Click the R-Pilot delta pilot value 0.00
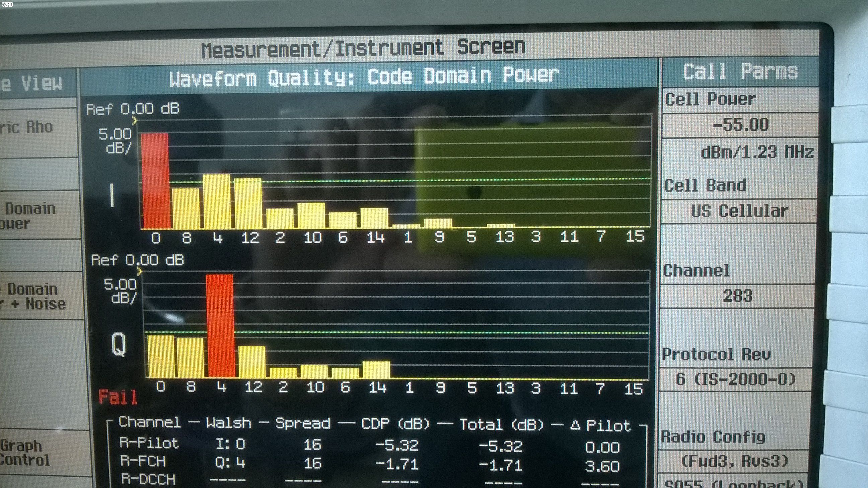 point(602,447)
